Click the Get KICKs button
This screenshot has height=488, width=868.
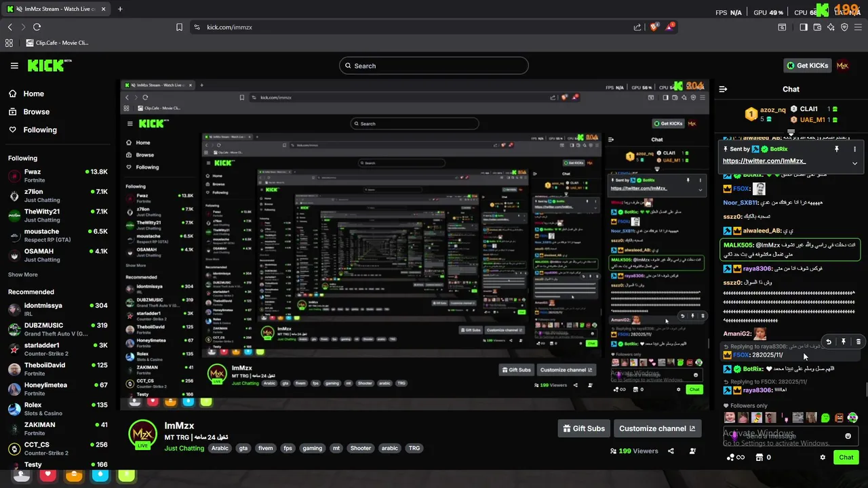(807, 66)
